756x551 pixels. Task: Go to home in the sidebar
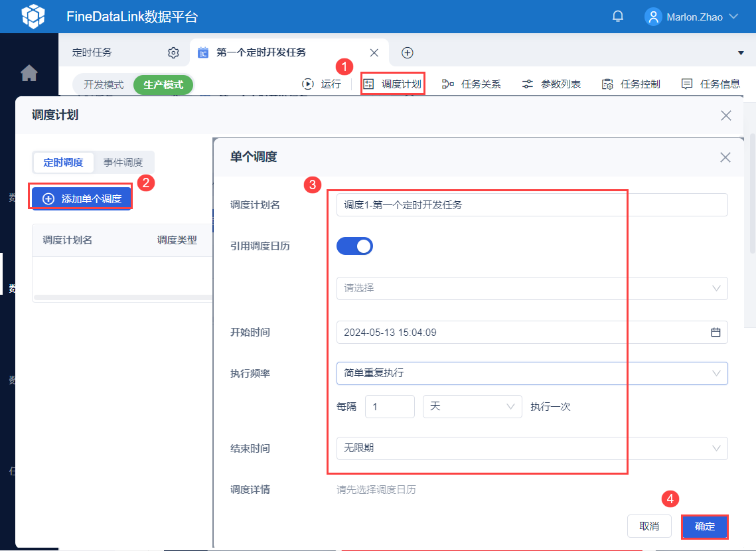[29, 73]
